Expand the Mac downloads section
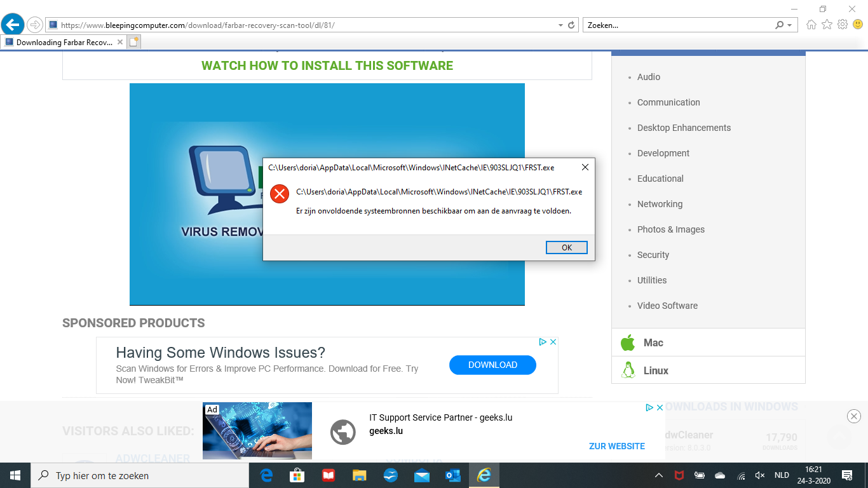 click(x=709, y=342)
